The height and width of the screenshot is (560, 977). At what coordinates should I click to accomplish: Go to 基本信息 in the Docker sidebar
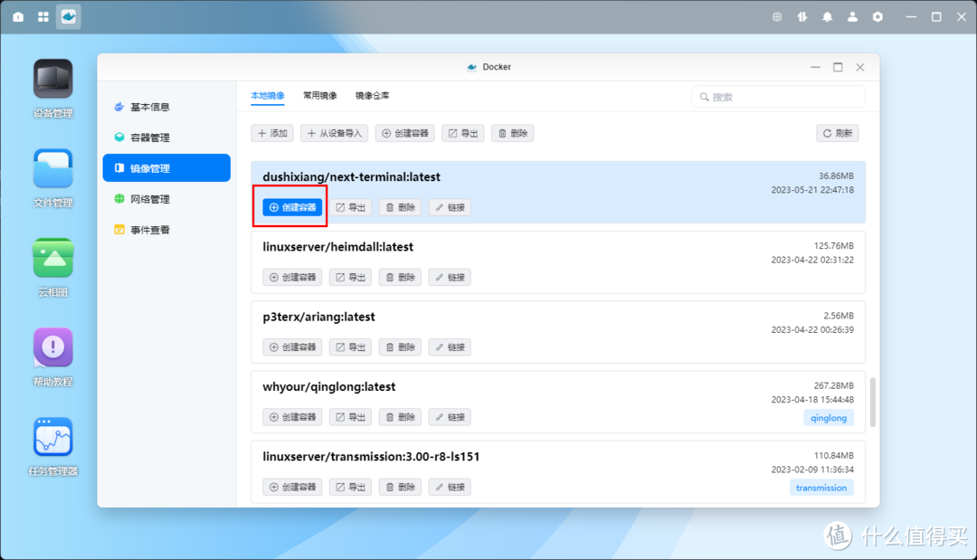tap(166, 107)
